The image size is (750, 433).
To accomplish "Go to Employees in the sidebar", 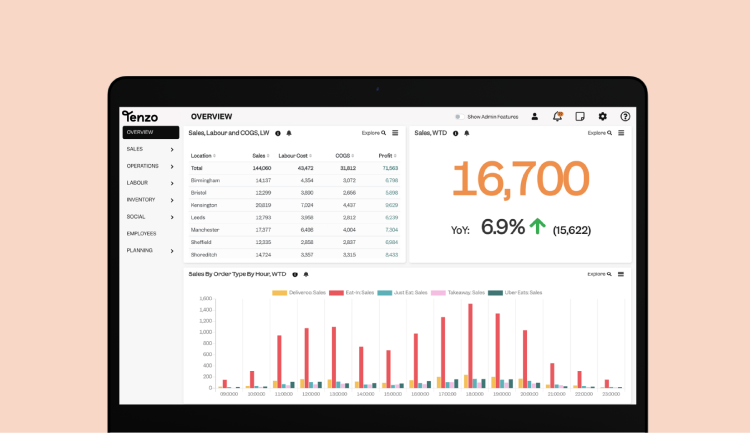I will (x=141, y=233).
